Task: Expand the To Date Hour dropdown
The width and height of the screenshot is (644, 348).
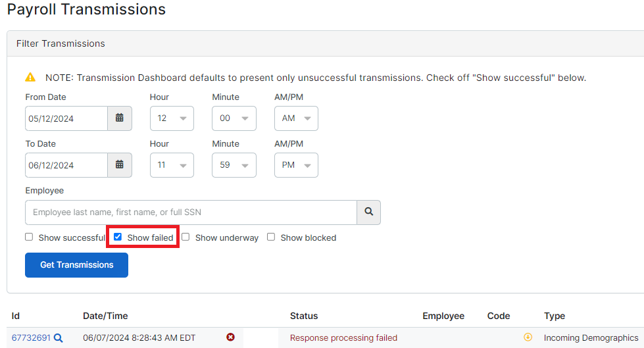Action: pyautogui.click(x=172, y=165)
